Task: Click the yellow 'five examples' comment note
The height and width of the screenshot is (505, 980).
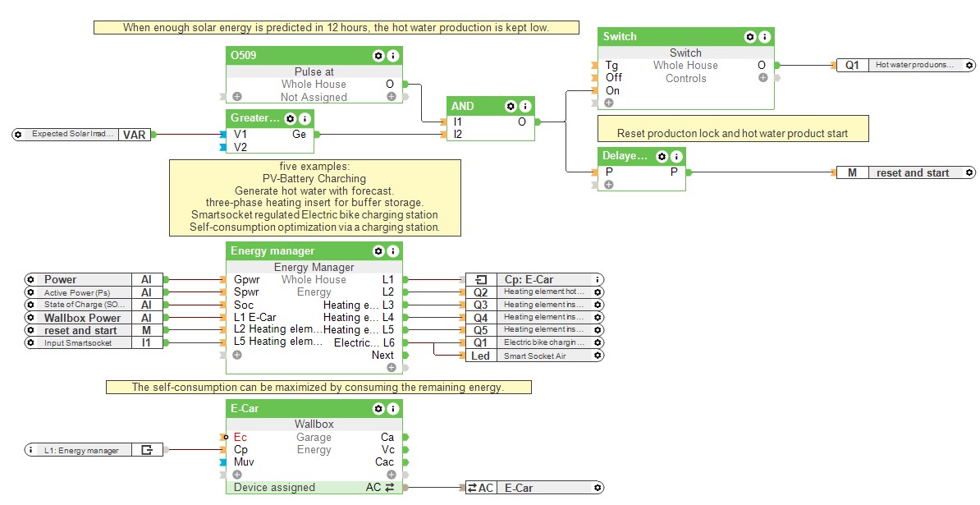Action: click(315, 198)
